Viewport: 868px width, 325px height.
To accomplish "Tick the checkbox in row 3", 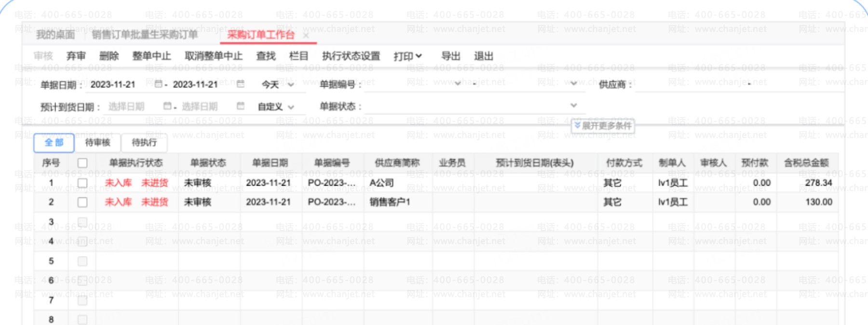I will (x=82, y=222).
